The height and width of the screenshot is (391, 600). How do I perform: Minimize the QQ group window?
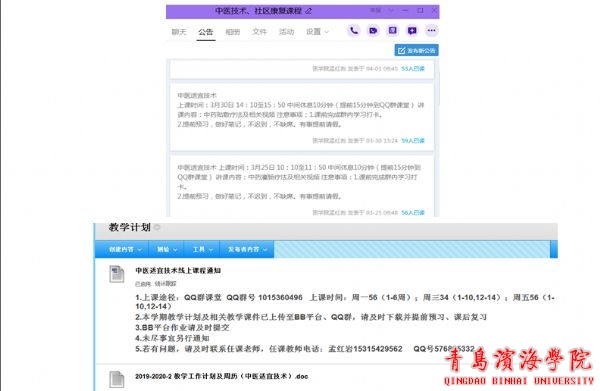point(406,10)
